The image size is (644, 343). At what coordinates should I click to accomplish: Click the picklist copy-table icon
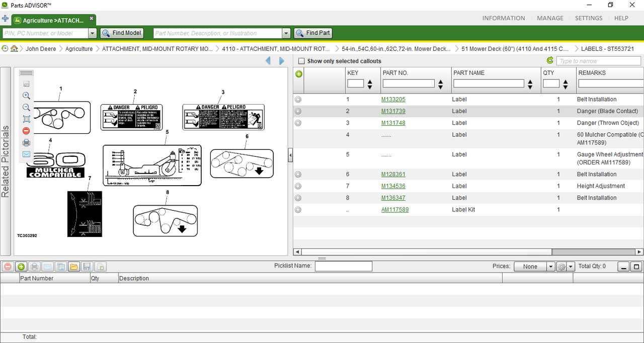pos(60,267)
